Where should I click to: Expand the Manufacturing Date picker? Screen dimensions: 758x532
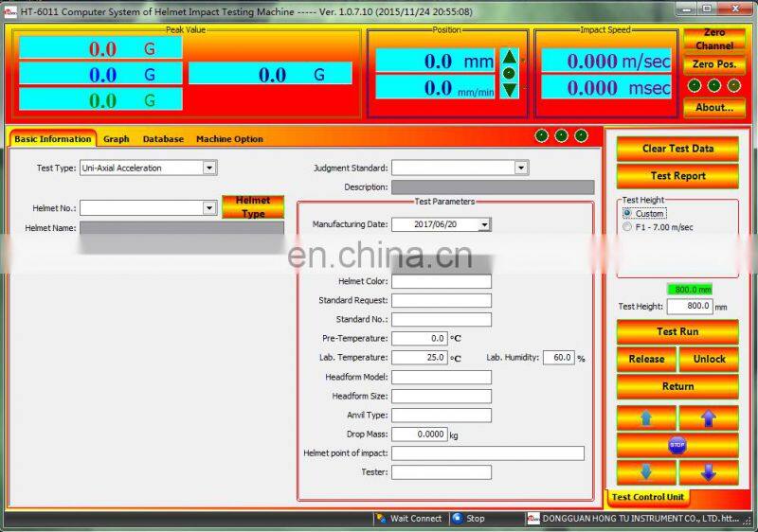pos(484,224)
